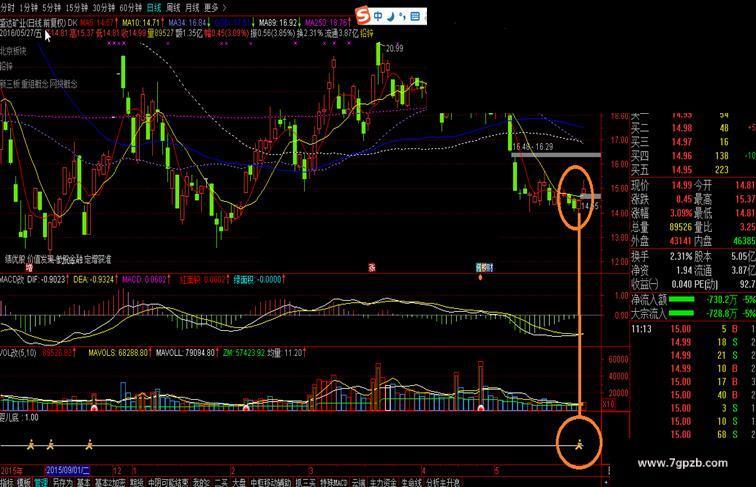Click the X10 volume scale label
This screenshot has width=756, height=487.
(x=608, y=403)
